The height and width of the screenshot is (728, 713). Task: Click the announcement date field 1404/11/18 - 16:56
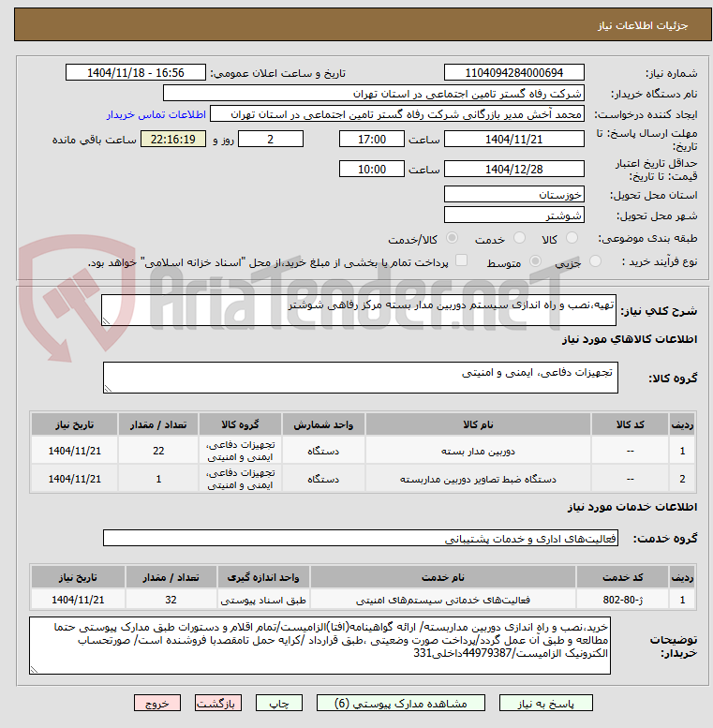(136, 72)
